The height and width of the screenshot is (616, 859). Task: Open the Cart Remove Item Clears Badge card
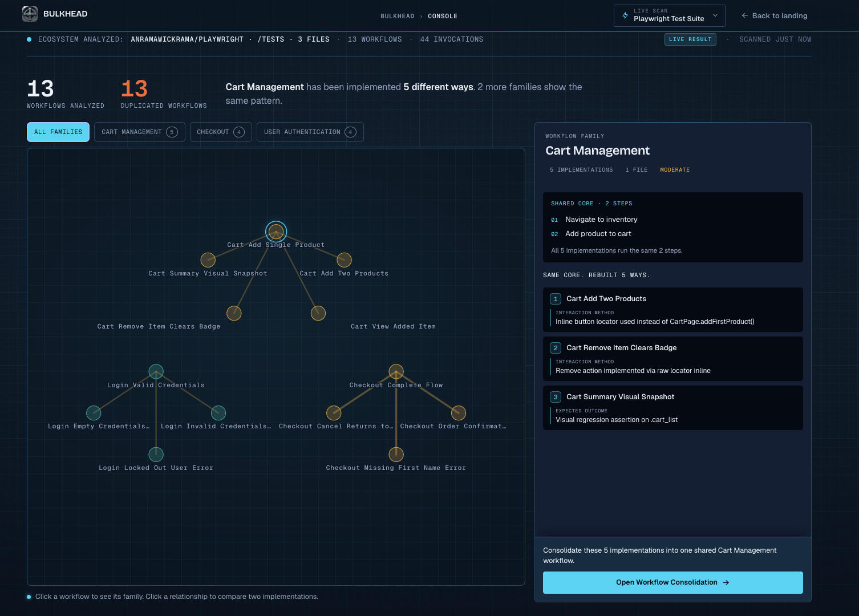click(672, 359)
